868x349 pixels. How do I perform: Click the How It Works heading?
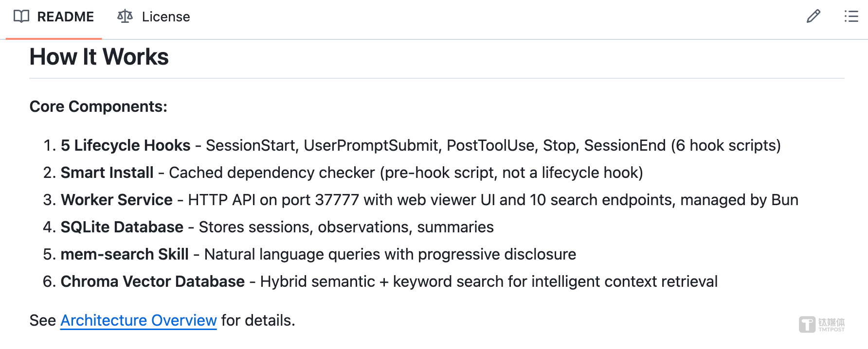point(99,57)
